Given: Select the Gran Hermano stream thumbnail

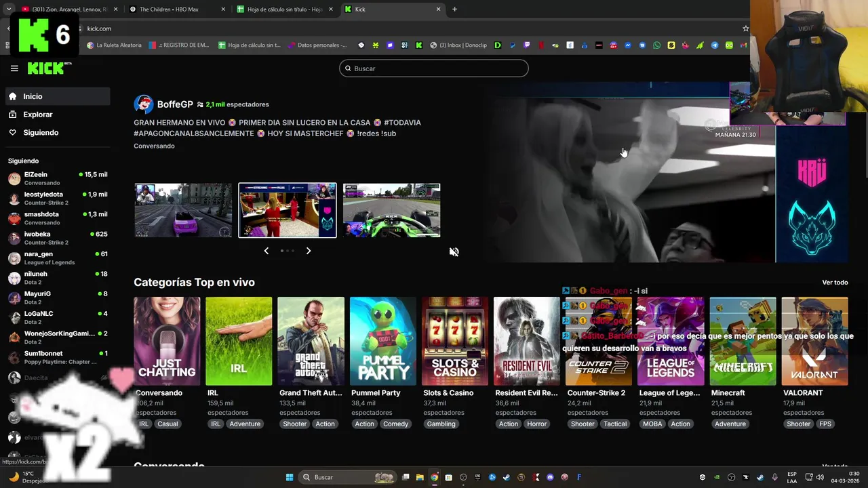Looking at the screenshot, I should [x=288, y=210].
